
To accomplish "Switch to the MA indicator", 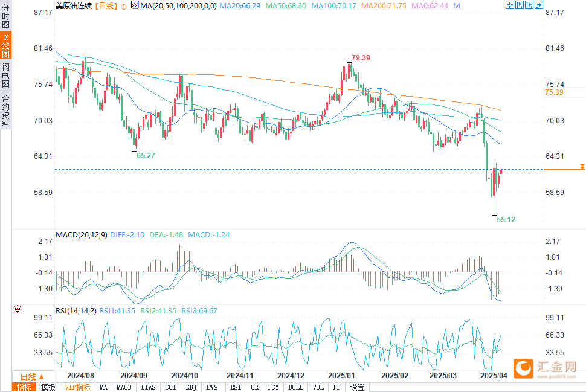I will click(x=103, y=388).
